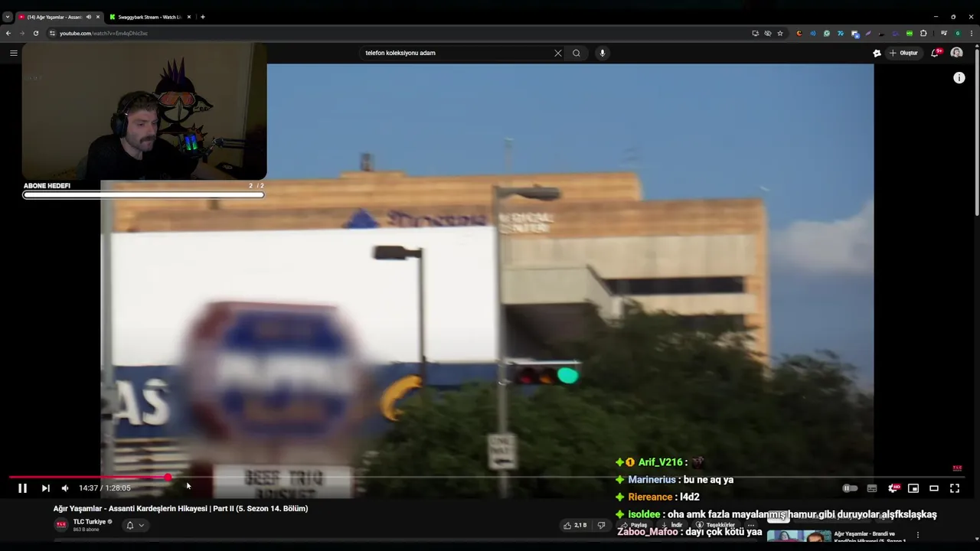
Task: Start voice search with microphone
Action: (x=603, y=53)
